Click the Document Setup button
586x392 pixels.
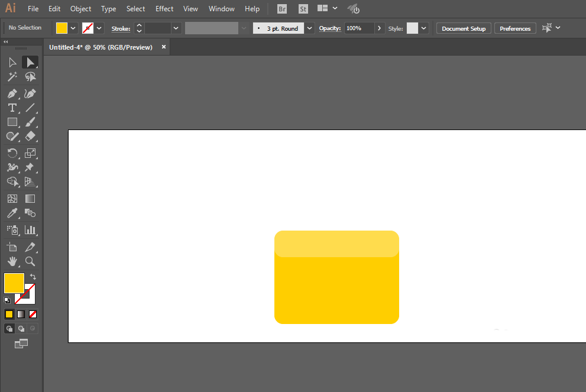tap(464, 28)
